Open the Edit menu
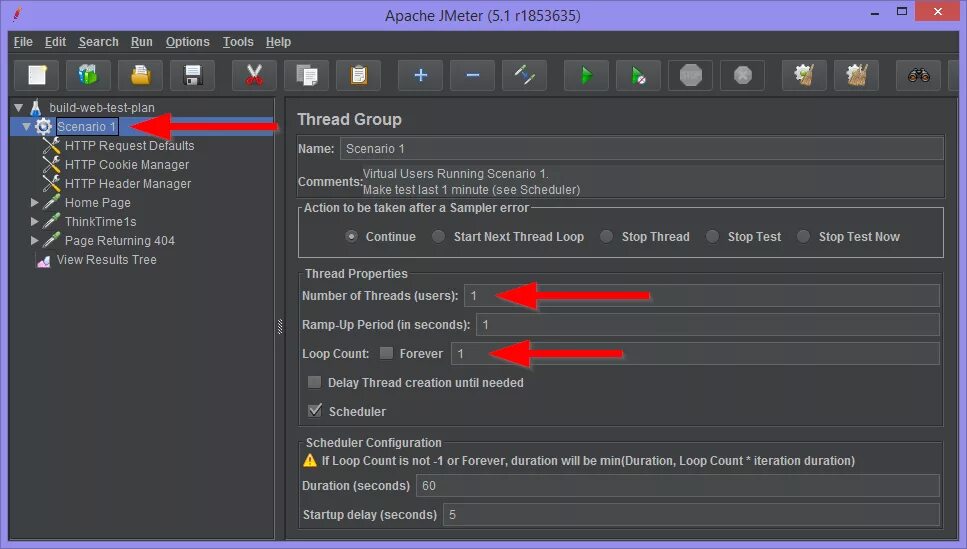The image size is (967, 549). (x=56, y=42)
